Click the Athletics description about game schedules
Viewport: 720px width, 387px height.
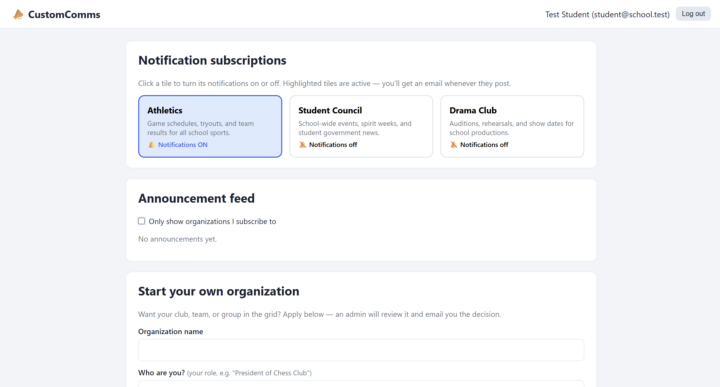click(x=201, y=128)
